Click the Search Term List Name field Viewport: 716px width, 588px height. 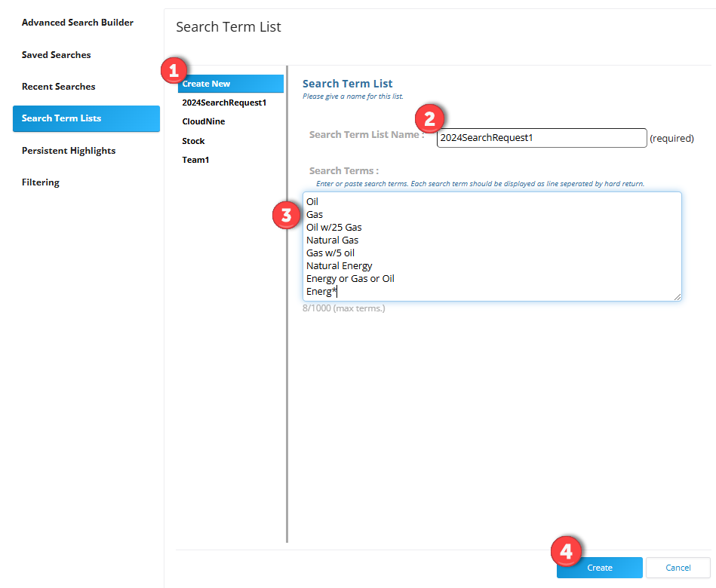[x=541, y=138]
